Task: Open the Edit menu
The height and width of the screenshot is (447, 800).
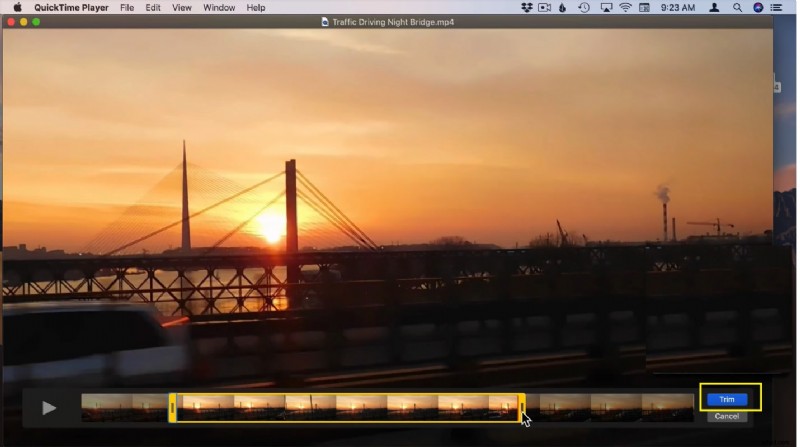Action: click(x=152, y=7)
